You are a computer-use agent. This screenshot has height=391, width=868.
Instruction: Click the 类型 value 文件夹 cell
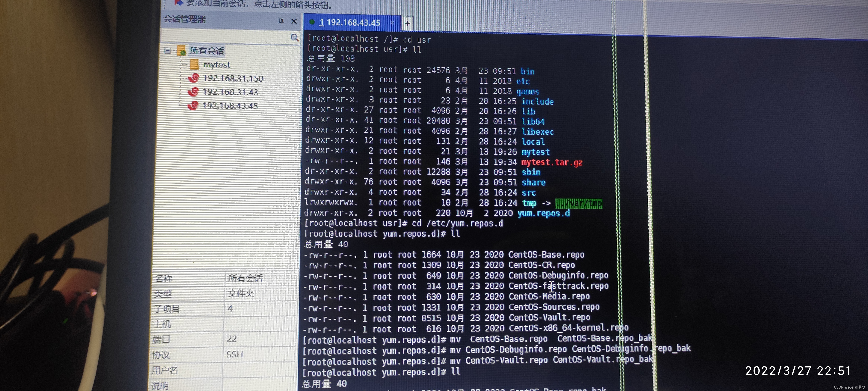coord(241,293)
